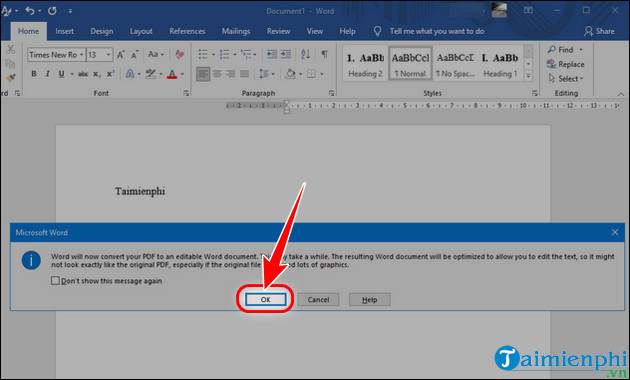Switch to the Design tab

coord(102,31)
